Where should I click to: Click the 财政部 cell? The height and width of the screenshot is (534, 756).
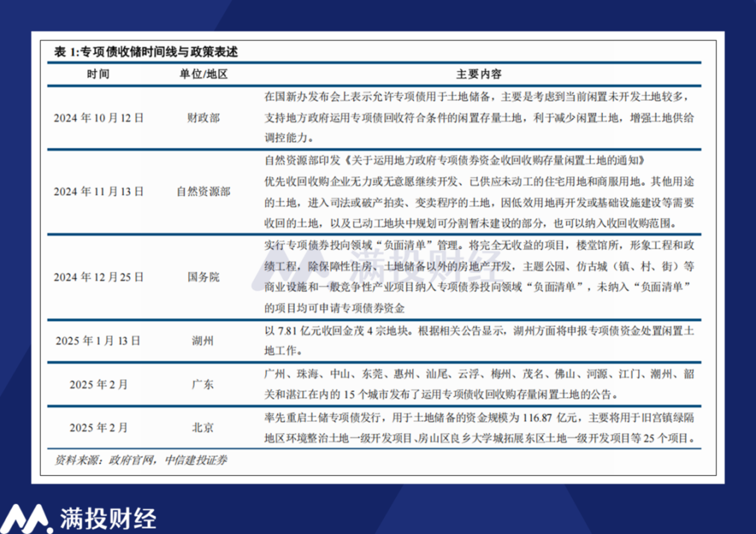pos(204,118)
